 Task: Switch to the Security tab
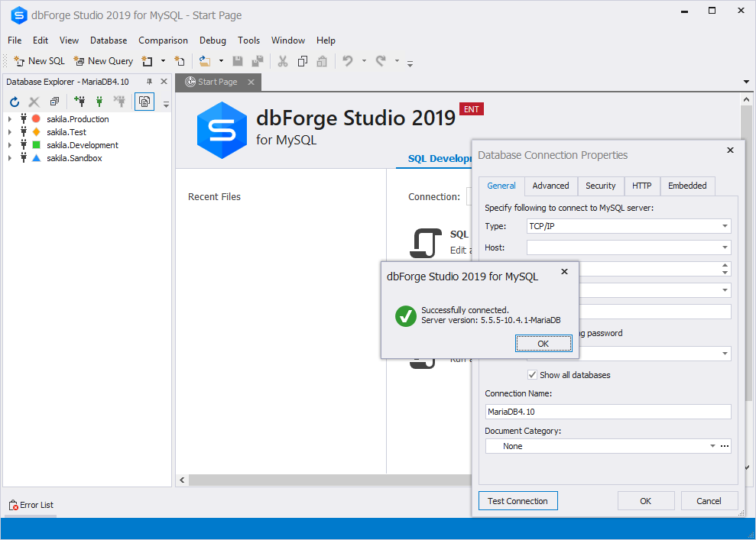[x=600, y=186]
